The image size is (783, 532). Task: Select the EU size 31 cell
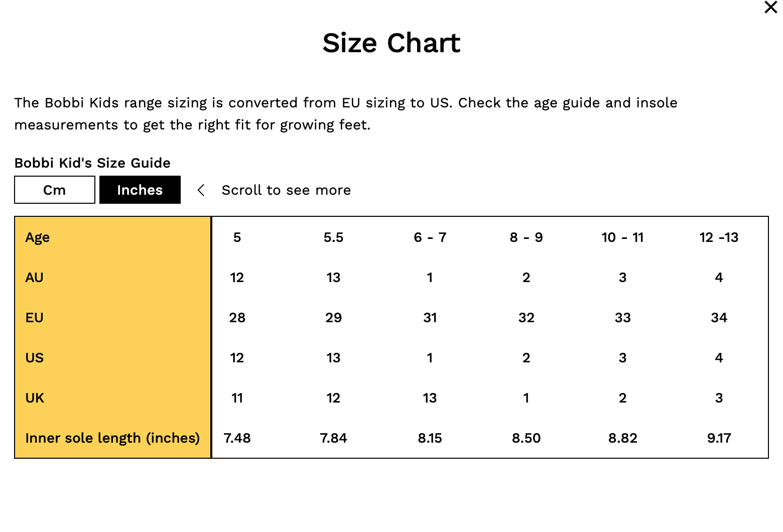click(x=430, y=318)
